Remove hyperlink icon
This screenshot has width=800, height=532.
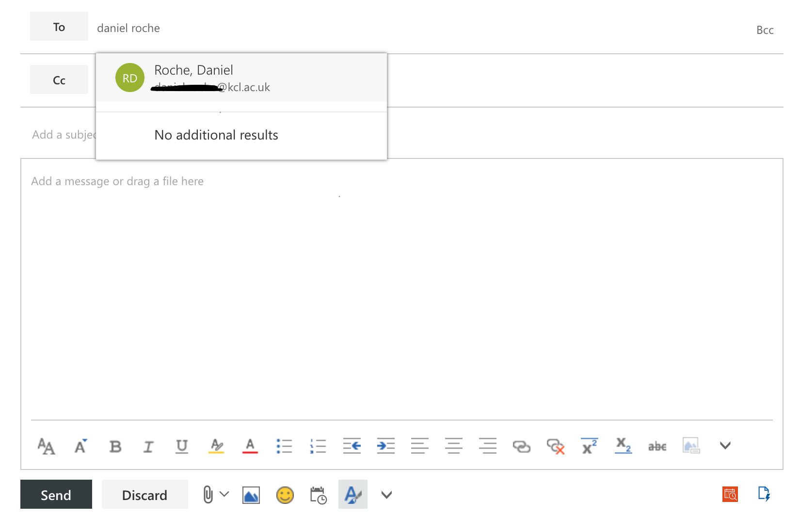coord(556,446)
